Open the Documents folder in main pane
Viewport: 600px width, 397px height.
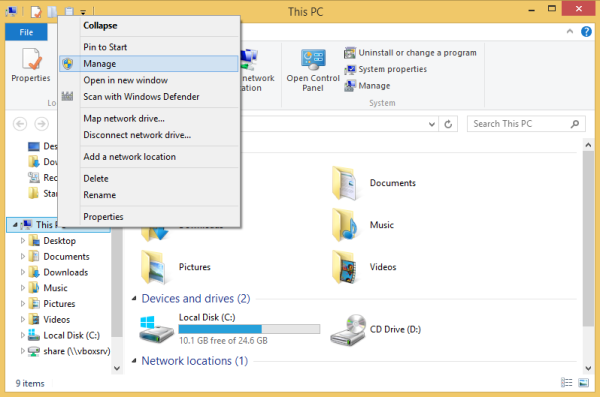tap(374, 183)
